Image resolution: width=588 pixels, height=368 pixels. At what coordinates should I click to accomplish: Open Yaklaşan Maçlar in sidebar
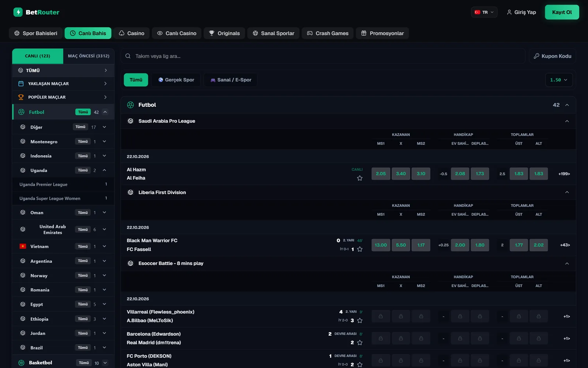pyautogui.click(x=63, y=84)
